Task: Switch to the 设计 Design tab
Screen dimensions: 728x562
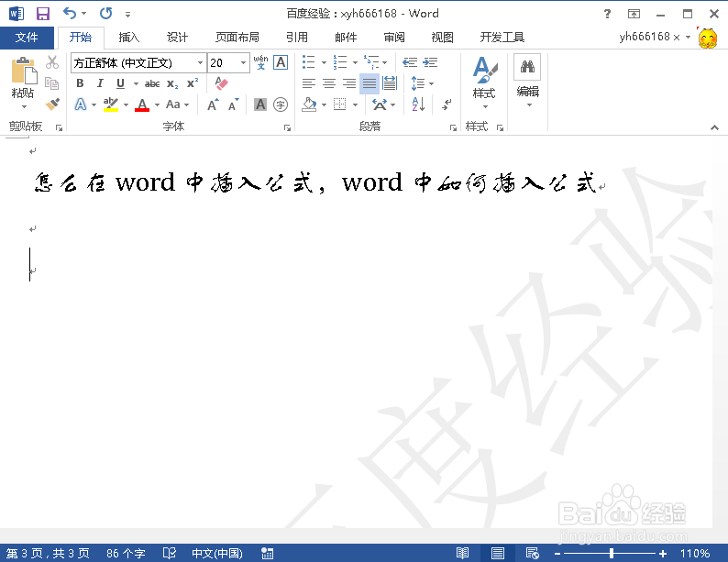Action: click(177, 38)
